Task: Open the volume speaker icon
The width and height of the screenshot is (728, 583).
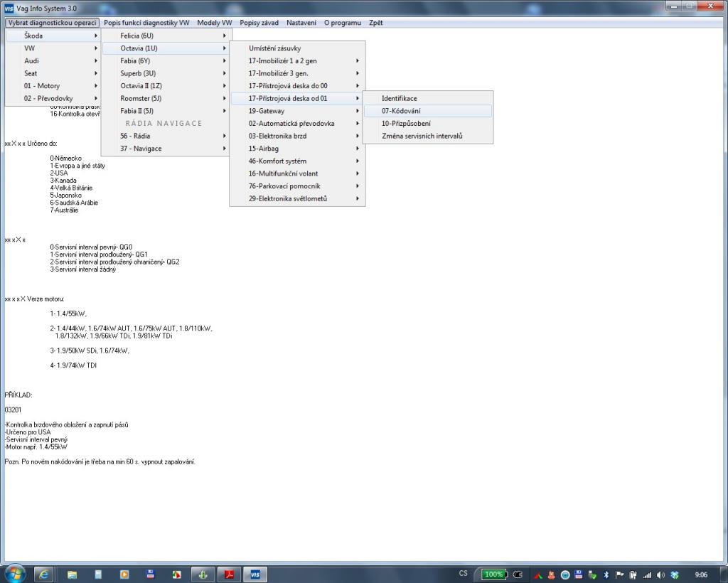Action: coord(660,575)
